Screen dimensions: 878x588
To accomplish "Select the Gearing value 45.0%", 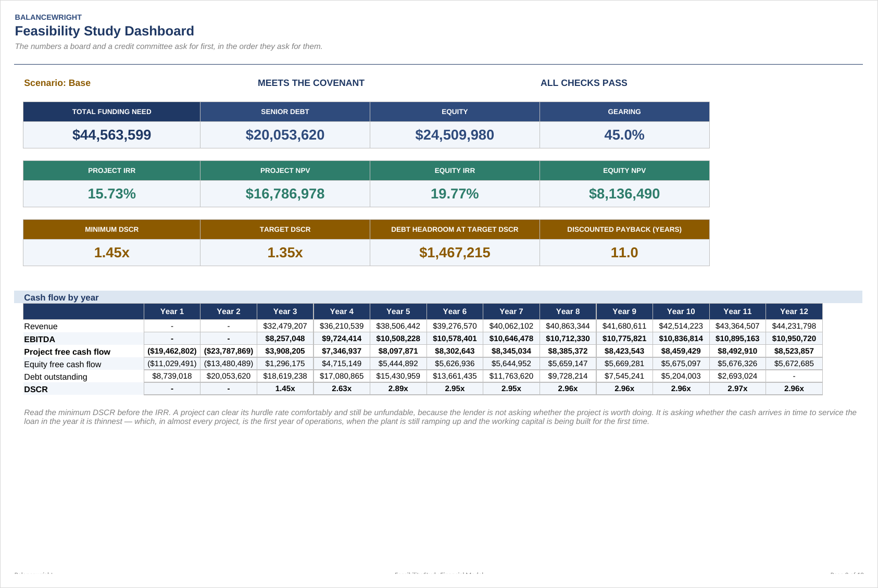I will point(624,135).
